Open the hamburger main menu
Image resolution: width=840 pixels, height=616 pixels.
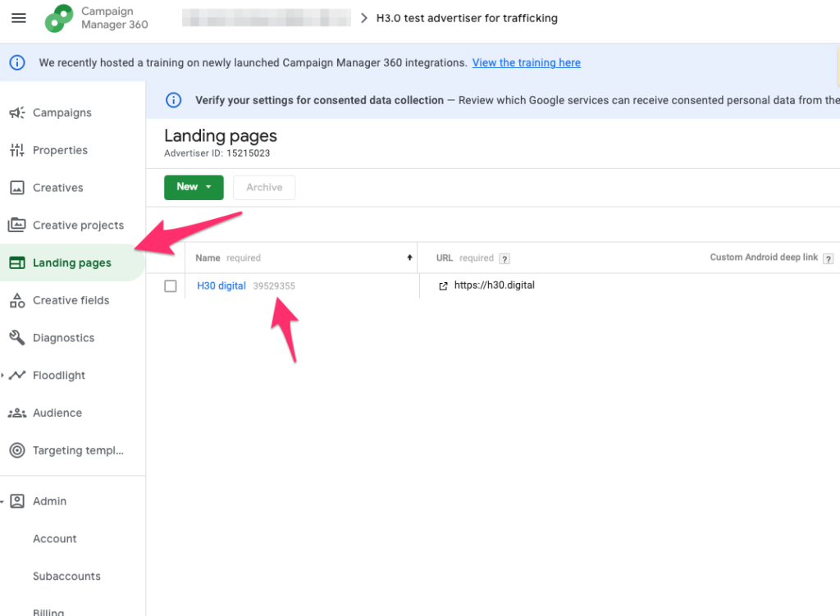click(x=19, y=18)
